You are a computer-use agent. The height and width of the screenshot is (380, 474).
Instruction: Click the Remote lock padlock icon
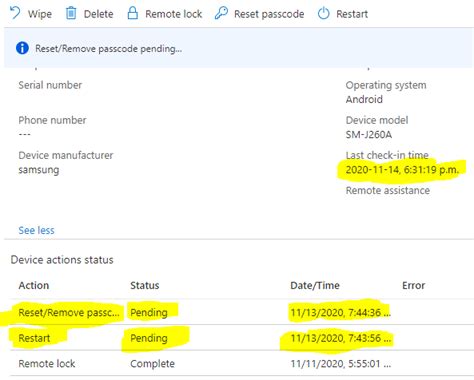tap(133, 13)
